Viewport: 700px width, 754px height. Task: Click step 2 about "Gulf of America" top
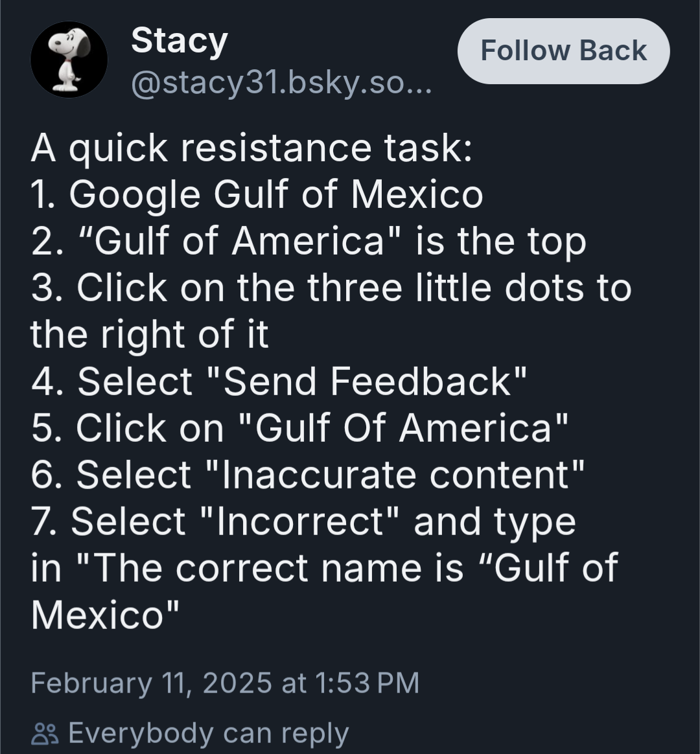[309, 242]
